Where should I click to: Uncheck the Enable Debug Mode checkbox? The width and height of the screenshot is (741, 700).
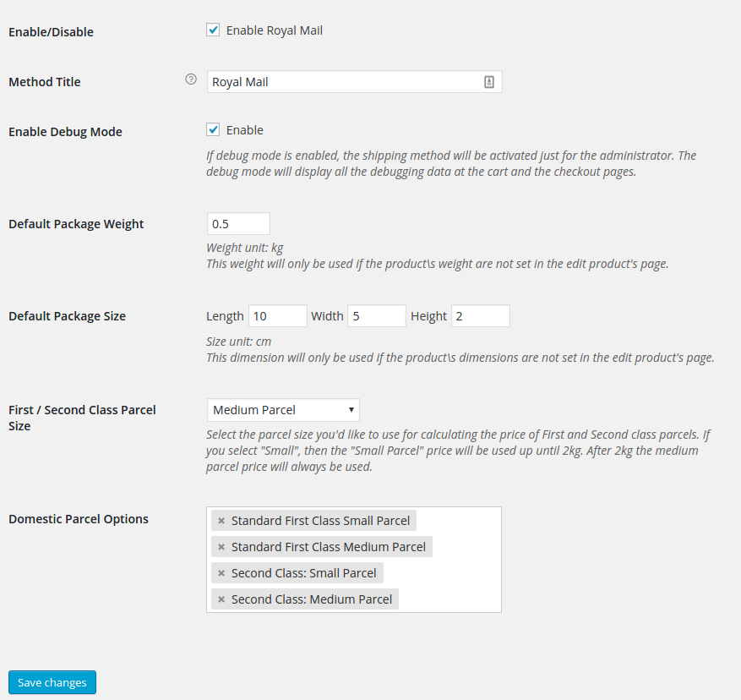click(x=213, y=129)
